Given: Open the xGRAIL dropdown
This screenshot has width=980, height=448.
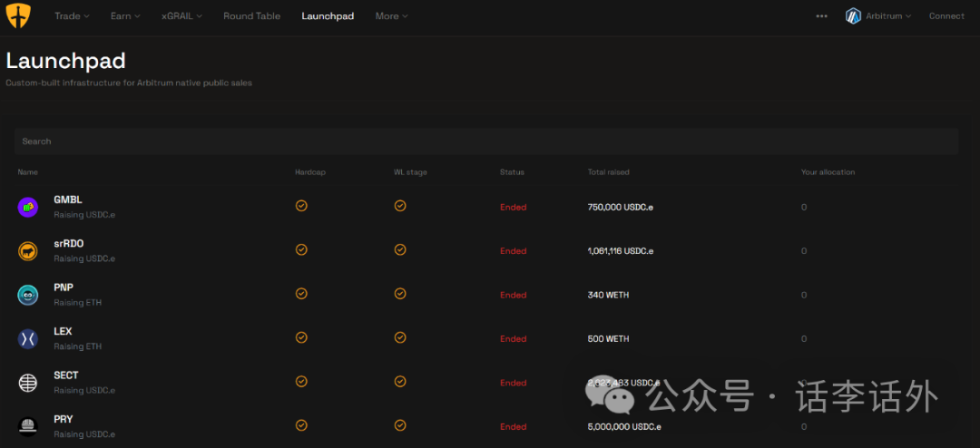Looking at the screenshot, I should click(x=181, y=16).
